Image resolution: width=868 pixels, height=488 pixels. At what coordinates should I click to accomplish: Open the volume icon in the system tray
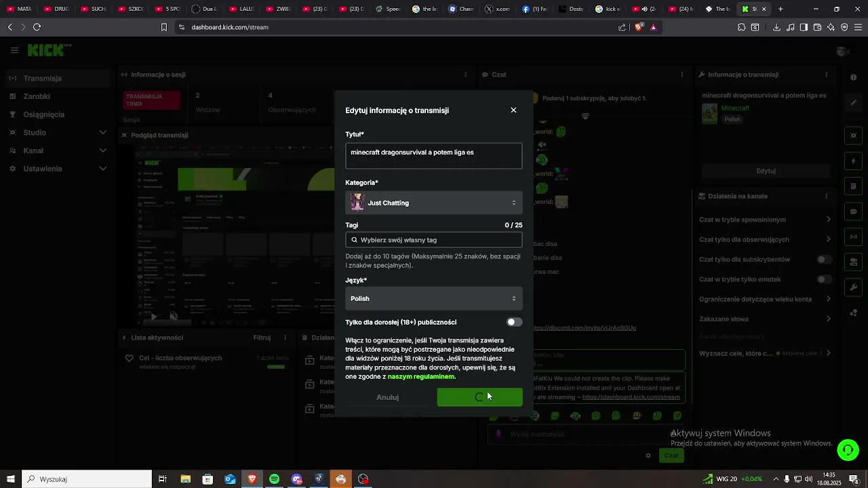pos(809,479)
